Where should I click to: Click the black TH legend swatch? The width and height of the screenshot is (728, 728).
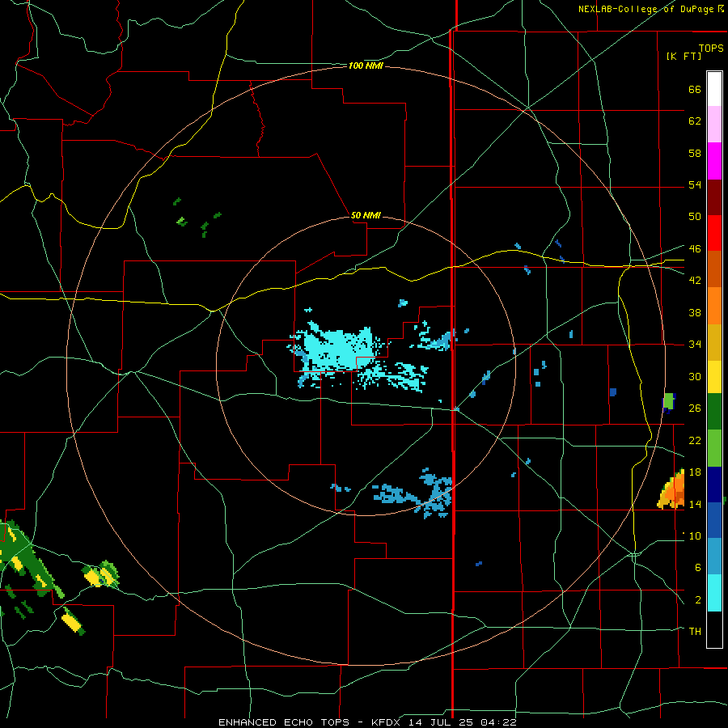[714, 629]
